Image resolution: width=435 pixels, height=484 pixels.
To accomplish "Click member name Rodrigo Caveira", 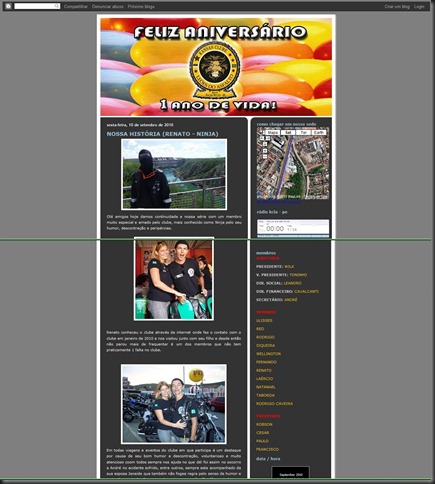I will 274,404.
